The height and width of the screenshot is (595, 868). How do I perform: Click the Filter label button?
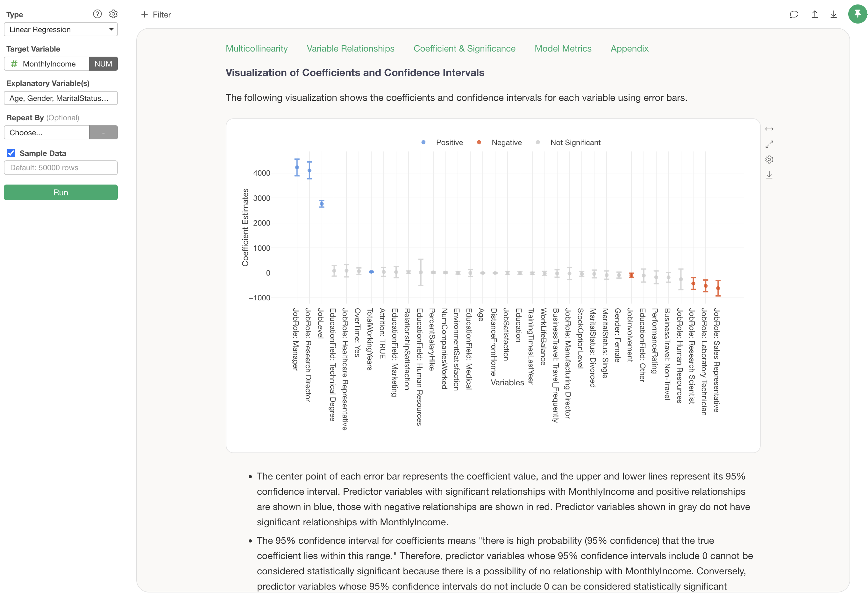[162, 15]
